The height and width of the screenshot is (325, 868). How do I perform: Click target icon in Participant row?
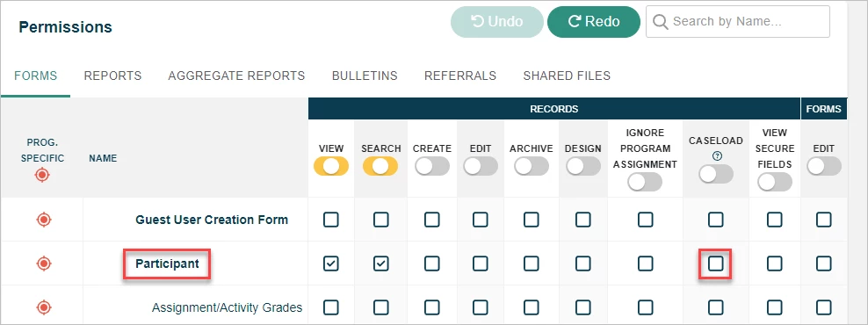pos(44,264)
